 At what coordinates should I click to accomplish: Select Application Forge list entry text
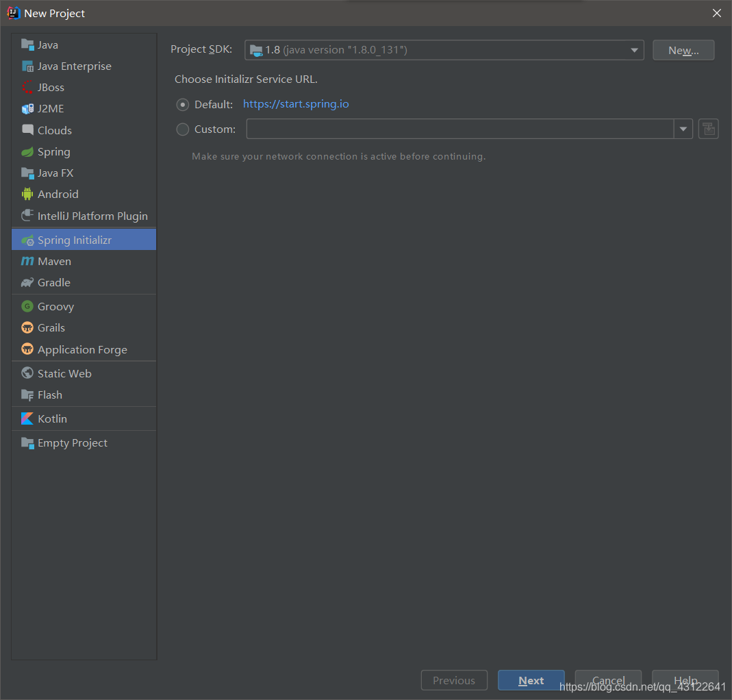click(82, 350)
